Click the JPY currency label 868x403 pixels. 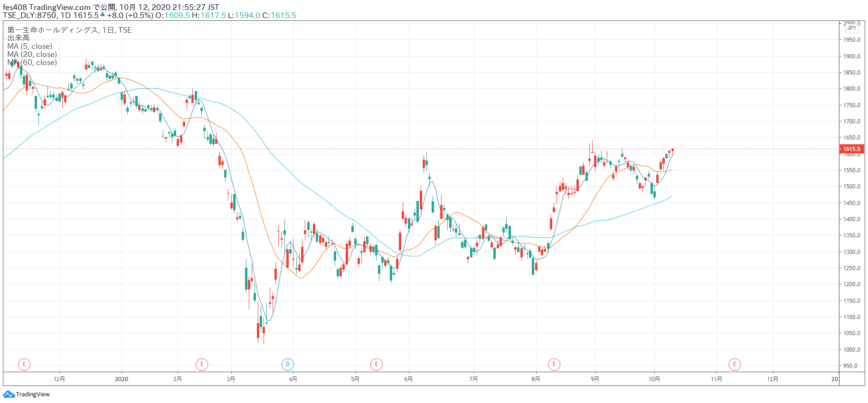point(852,28)
